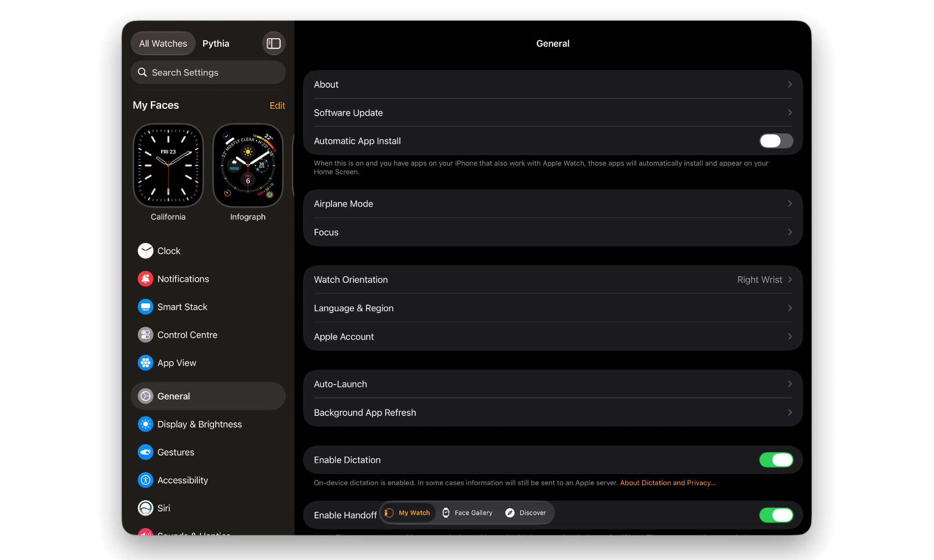Select the California watch face thumbnail
The height and width of the screenshot is (560, 934).
pos(168,165)
